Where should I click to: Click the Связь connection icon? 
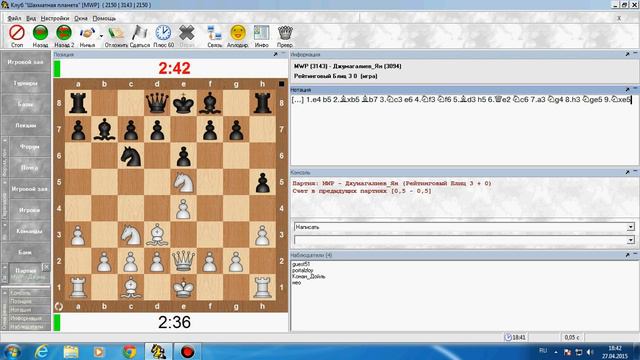(x=214, y=33)
